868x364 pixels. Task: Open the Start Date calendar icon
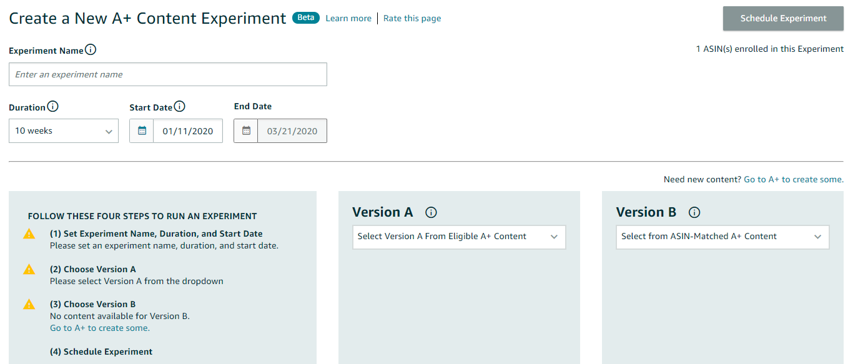(x=142, y=130)
